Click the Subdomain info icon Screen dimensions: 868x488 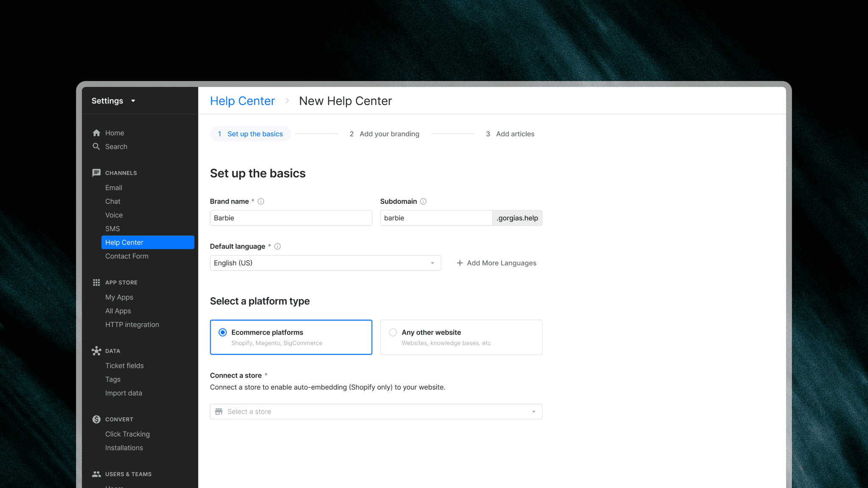pos(423,201)
